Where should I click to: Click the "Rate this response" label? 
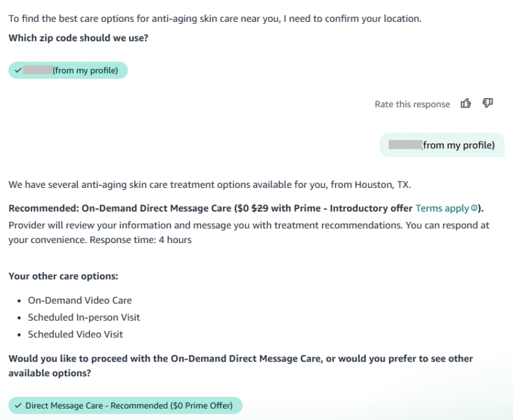tap(412, 105)
